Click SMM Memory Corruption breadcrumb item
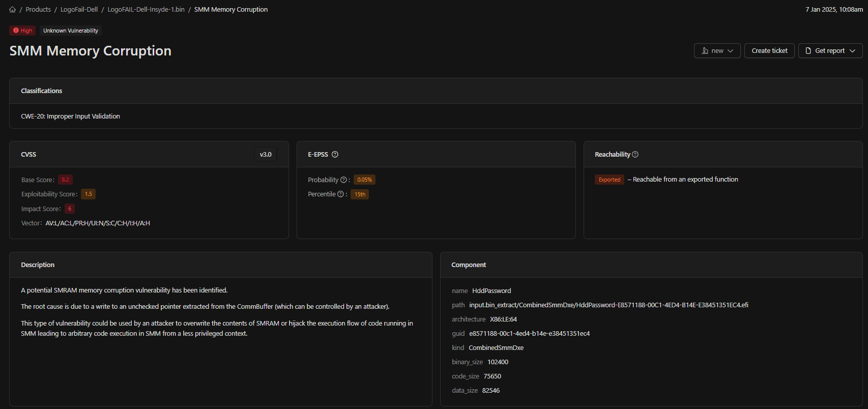Image resolution: width=868 pixels, height=409 pixels. point(231,10)
